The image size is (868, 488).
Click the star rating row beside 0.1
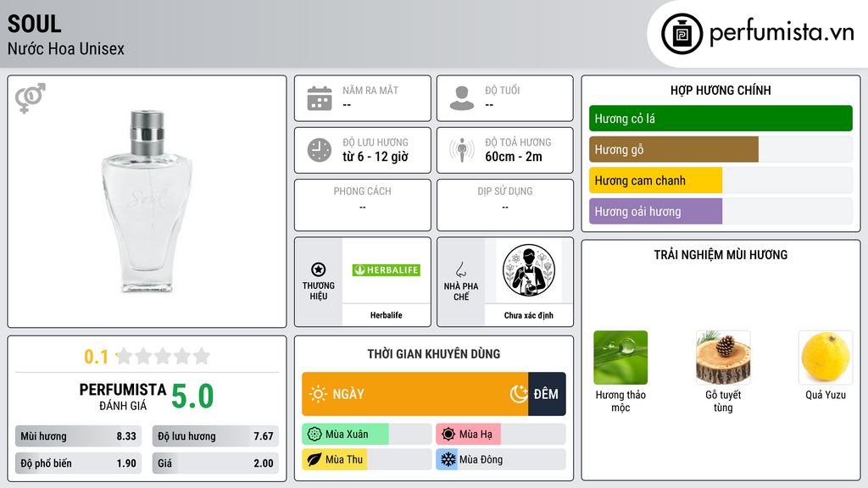164,356
